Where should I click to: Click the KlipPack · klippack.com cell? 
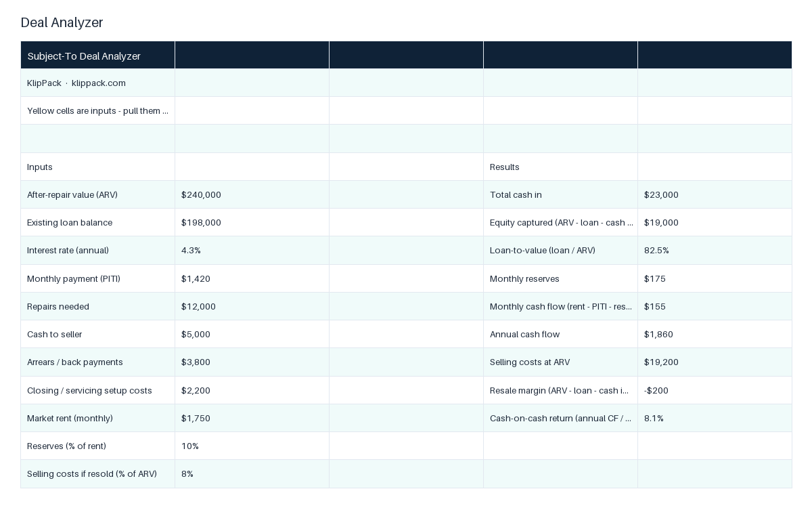(97, 83)
